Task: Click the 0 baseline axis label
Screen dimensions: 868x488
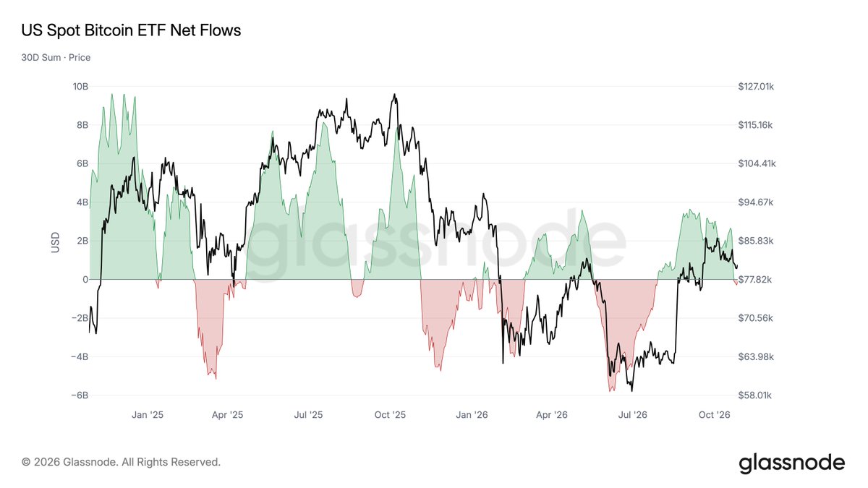Action: [x=86, y=279]
